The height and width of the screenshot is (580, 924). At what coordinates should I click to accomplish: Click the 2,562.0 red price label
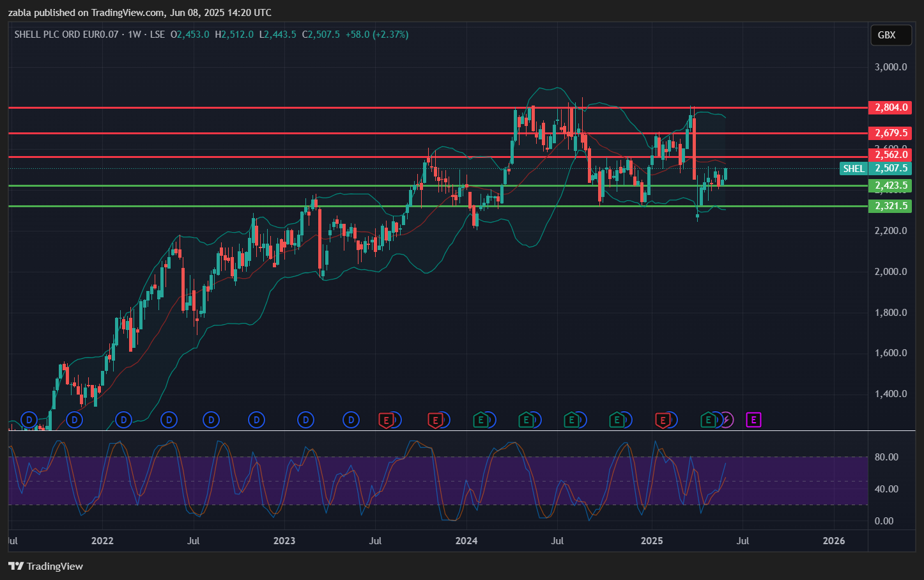click(890, 155)
